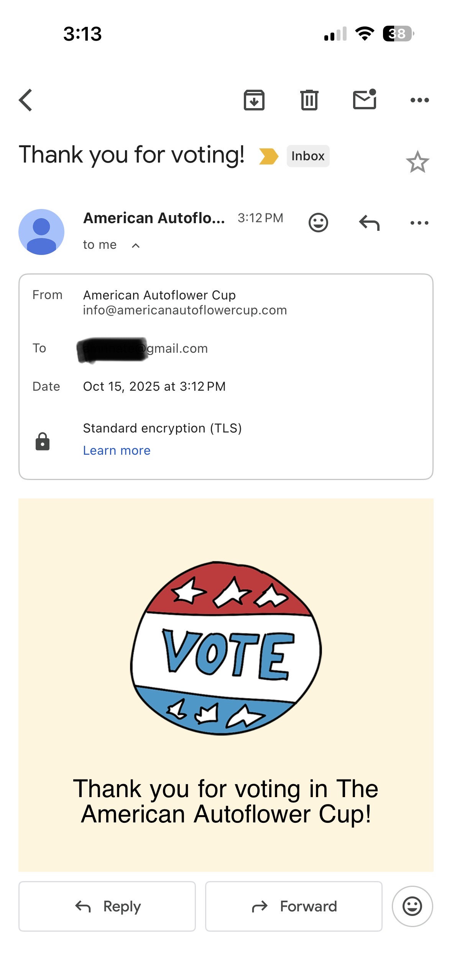Tap the reply arrow in message header
This screenshot has width=452, height=980.
click(x=369, y=222)
